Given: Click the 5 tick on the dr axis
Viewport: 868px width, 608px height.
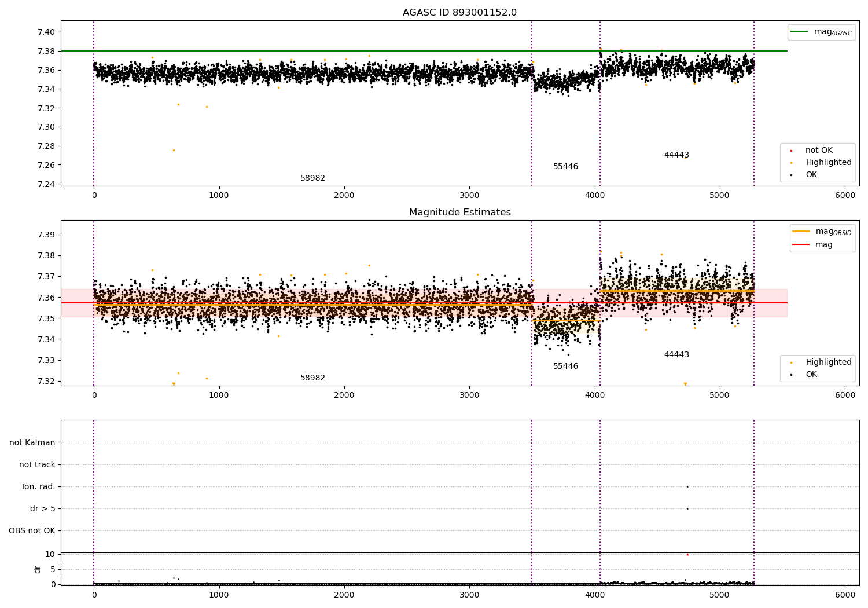Looking at the screenshot, I should 53,569.
